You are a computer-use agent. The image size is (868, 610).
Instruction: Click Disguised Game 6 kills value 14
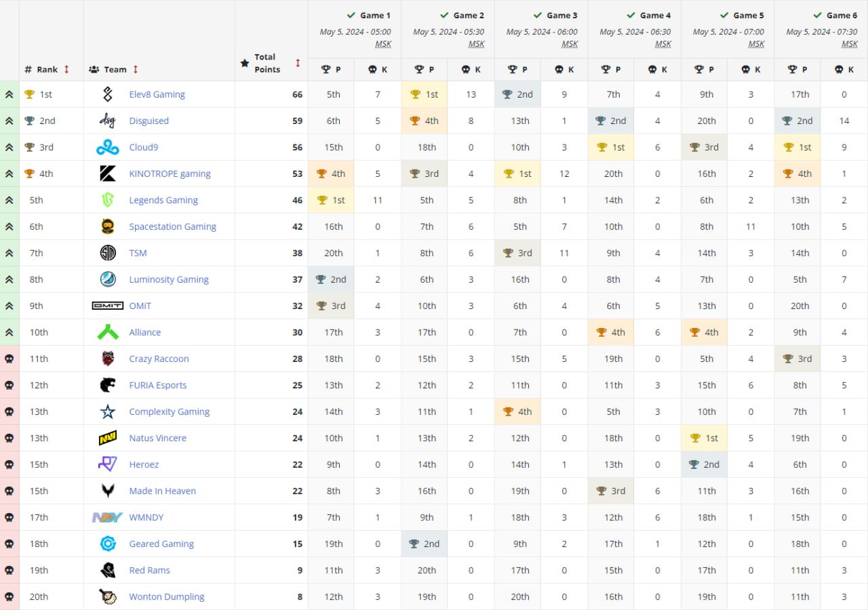tap(844, 121)
